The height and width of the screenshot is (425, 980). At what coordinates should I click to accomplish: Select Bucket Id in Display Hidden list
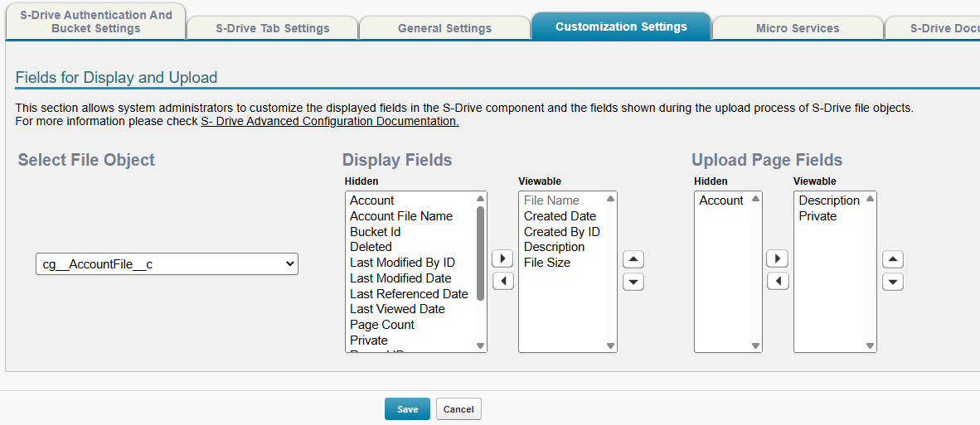point(375,232)
